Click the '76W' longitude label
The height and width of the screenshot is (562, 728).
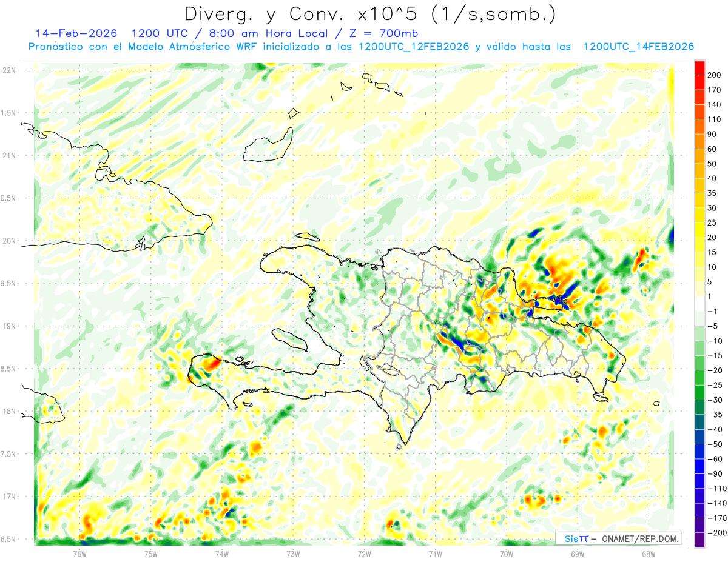click(x=80, y=553)
